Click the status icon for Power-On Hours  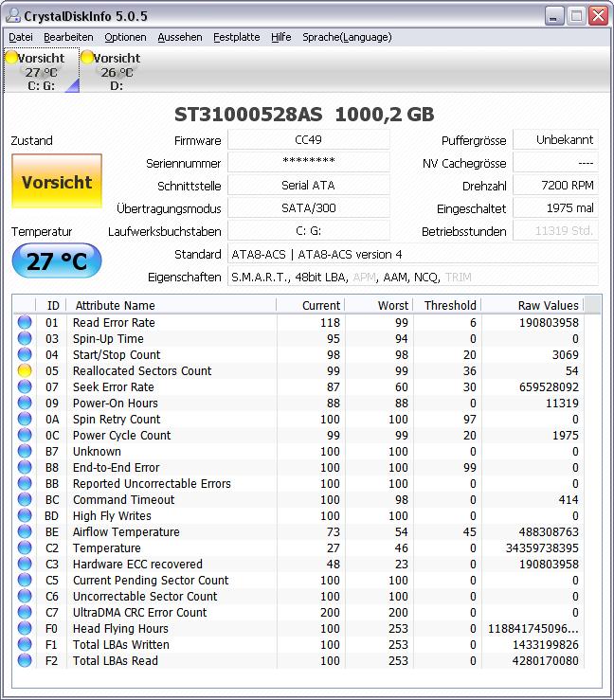[25, 403]
